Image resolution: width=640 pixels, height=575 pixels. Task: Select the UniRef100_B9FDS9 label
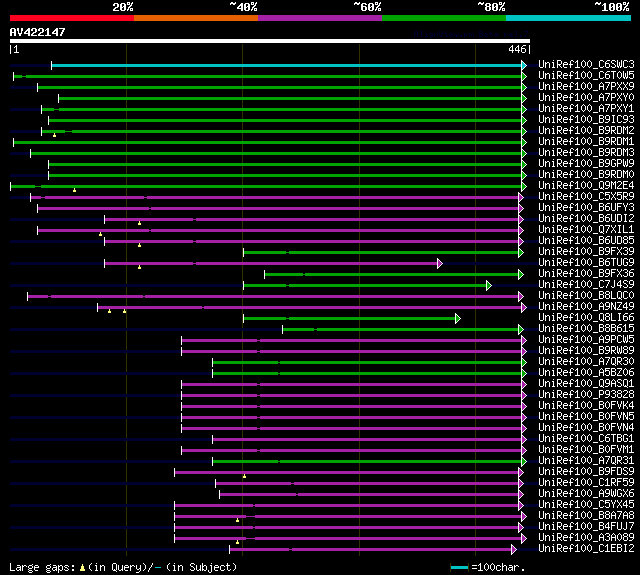(586, 472)
